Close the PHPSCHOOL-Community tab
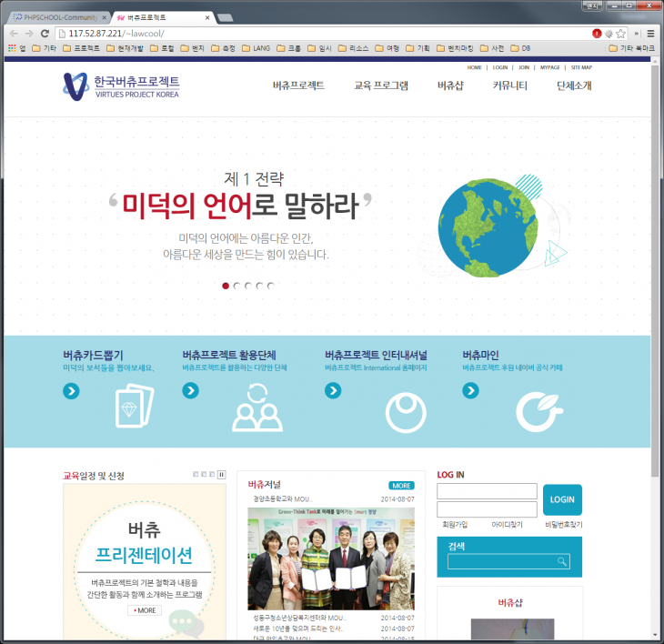The width and height of the screenshot is (664, 644). tap(105, 18)
